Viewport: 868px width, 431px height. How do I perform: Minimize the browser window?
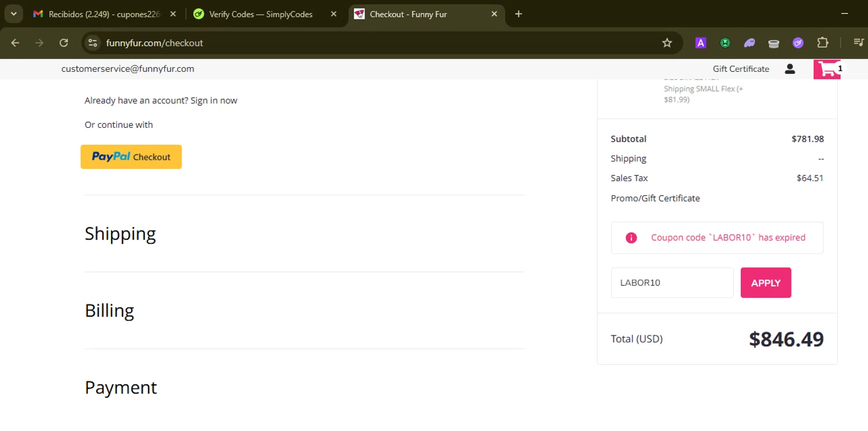844,13
